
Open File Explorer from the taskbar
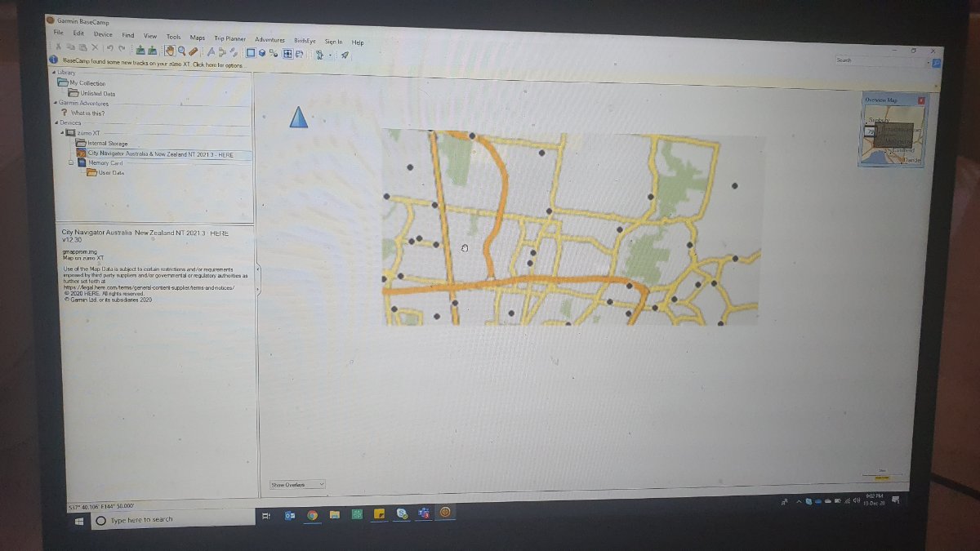coord(335,515)
